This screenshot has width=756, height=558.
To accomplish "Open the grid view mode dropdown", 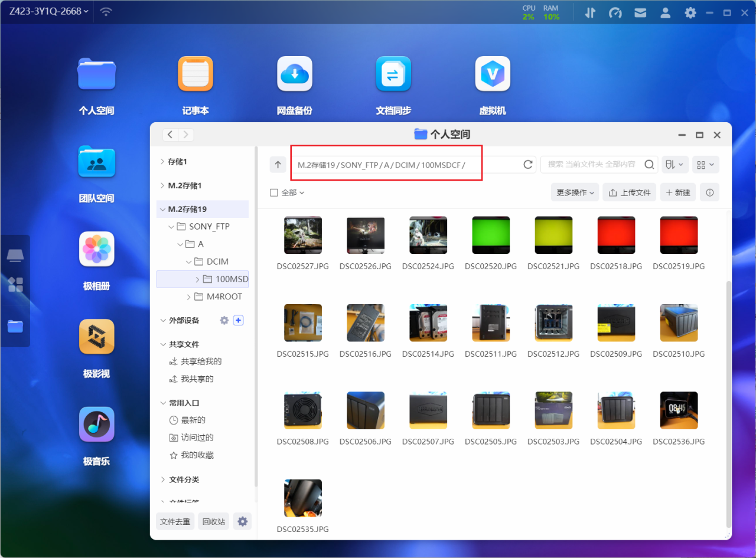I will coord(705,165).
